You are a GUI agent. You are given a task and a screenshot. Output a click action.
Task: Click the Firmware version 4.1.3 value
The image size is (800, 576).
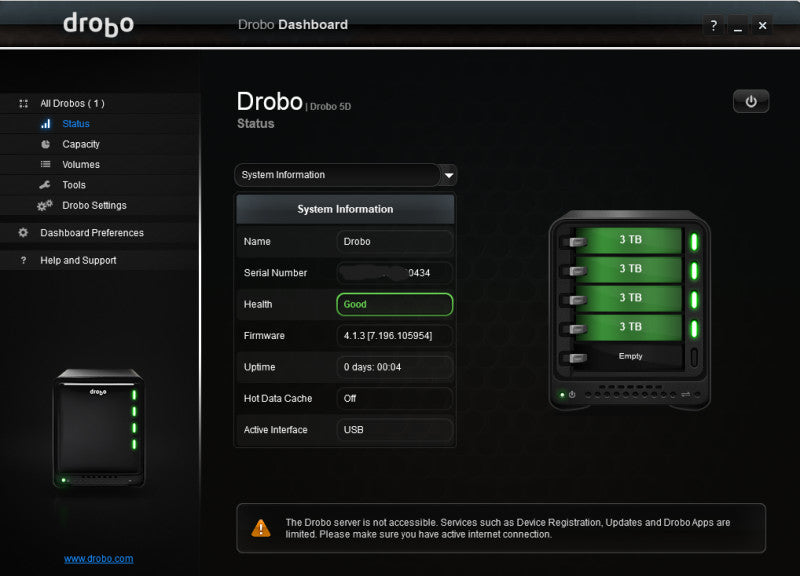coord(394,336)
